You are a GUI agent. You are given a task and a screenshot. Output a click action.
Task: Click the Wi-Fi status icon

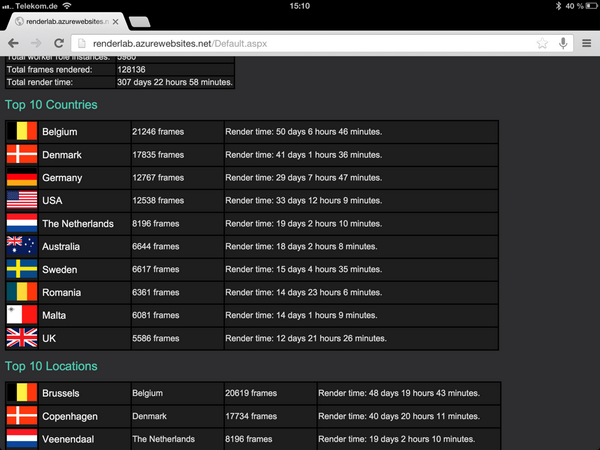(x=67, y=6)
